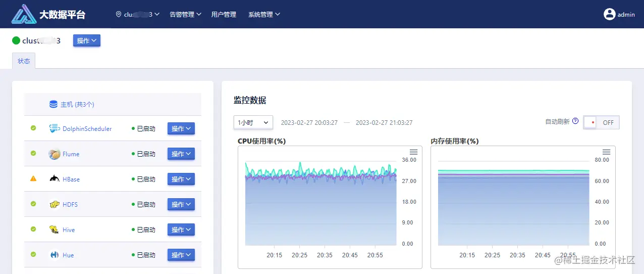This screenshot has height=274, width=644.
Task: Click the CPU usage chart area
Action: [x=321, y=203]
